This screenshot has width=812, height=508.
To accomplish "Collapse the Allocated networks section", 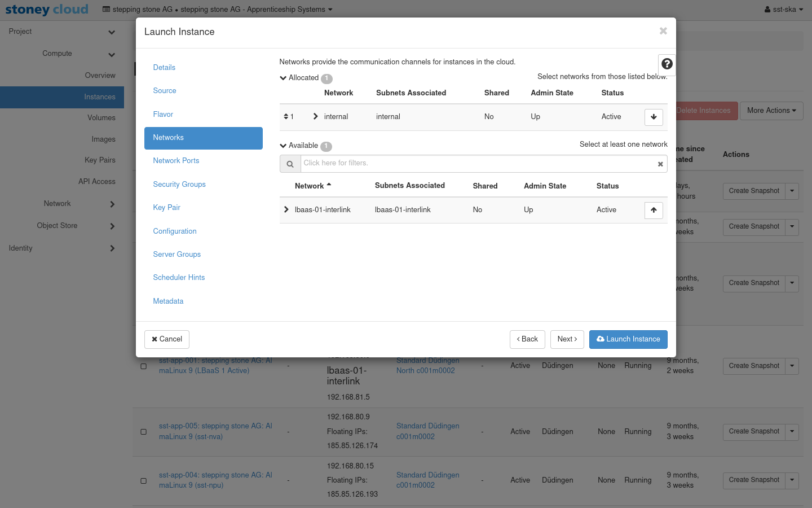I will pos(284,78).
